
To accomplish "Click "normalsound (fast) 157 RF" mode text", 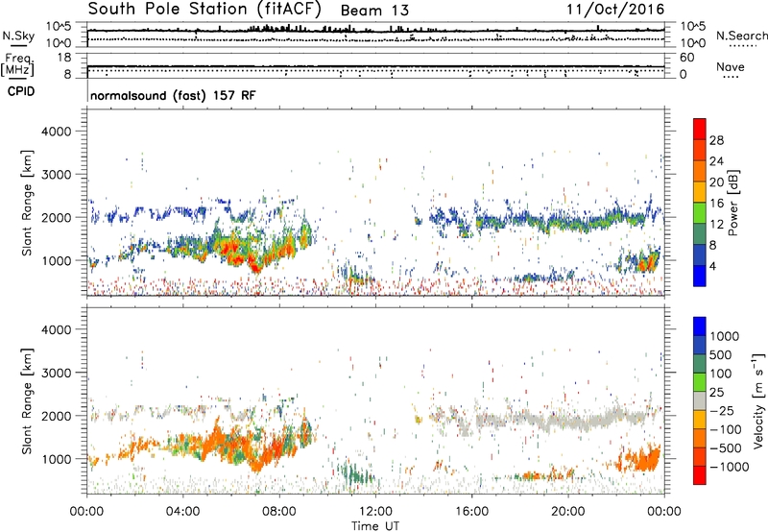I will point(173,95).
